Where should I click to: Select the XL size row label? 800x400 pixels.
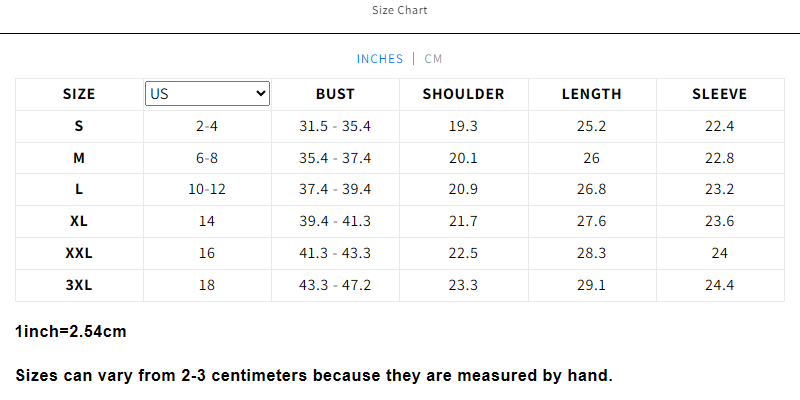79,221
